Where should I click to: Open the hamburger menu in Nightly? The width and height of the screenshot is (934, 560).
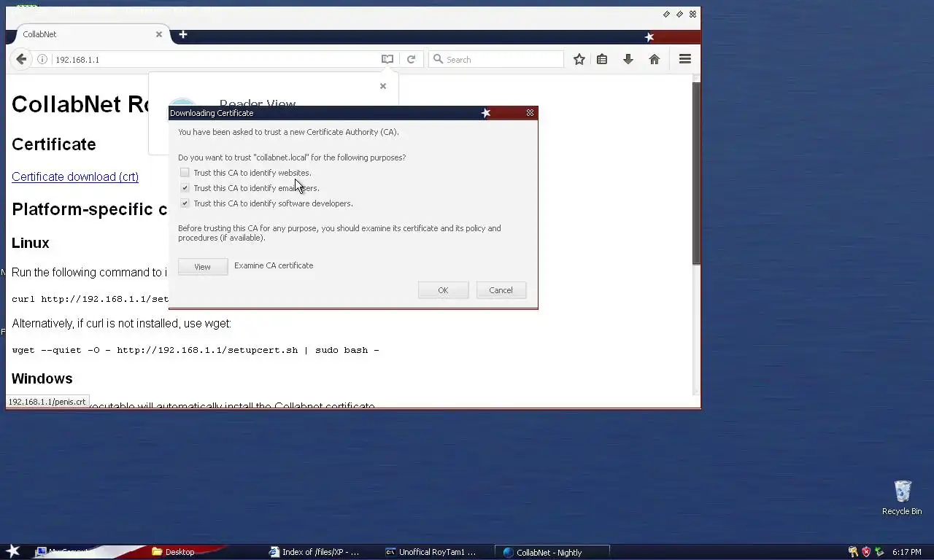[684, 59]
